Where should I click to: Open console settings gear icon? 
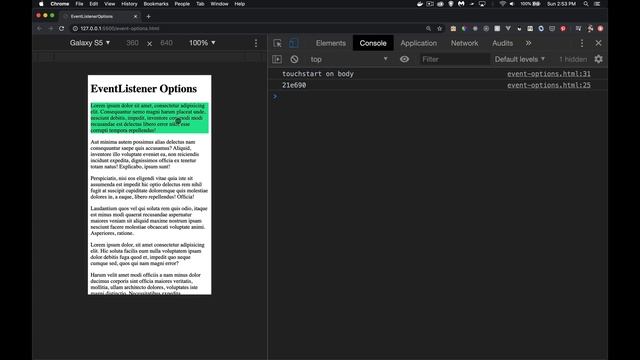(598, 59)
